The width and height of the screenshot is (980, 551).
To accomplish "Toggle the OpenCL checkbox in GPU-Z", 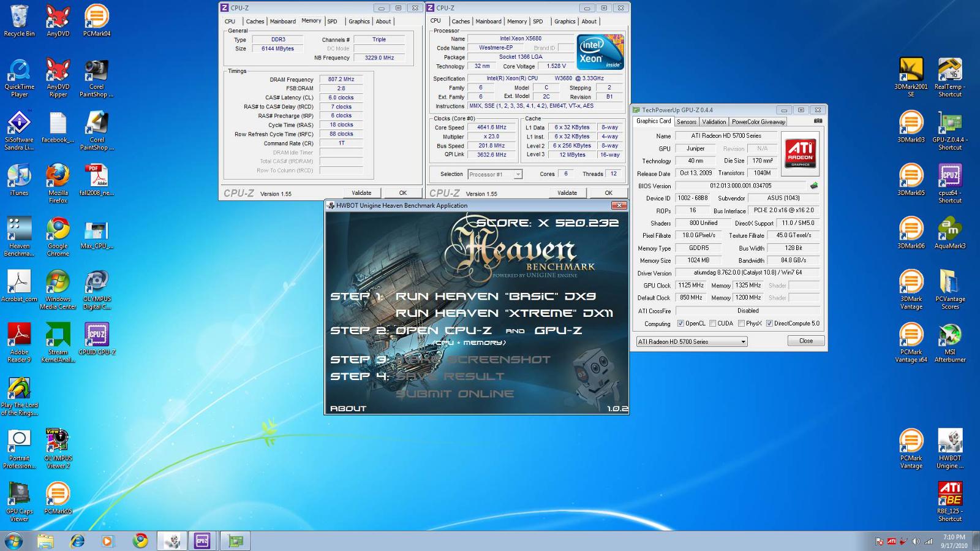I will tap(680, 324).
